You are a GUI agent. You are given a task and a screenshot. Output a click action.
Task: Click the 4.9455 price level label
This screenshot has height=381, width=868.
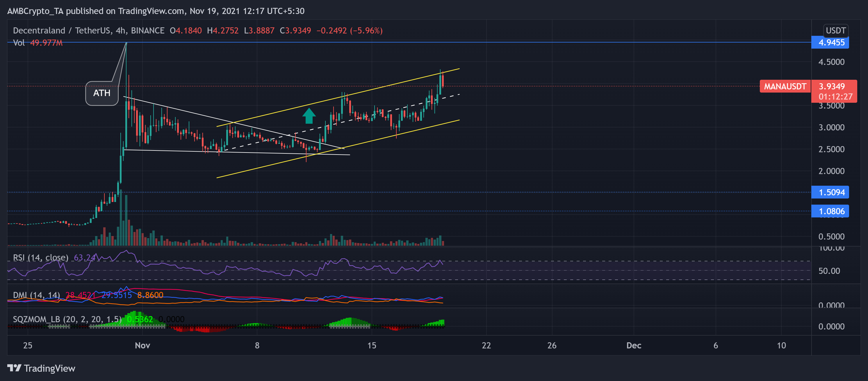[831, 42]
